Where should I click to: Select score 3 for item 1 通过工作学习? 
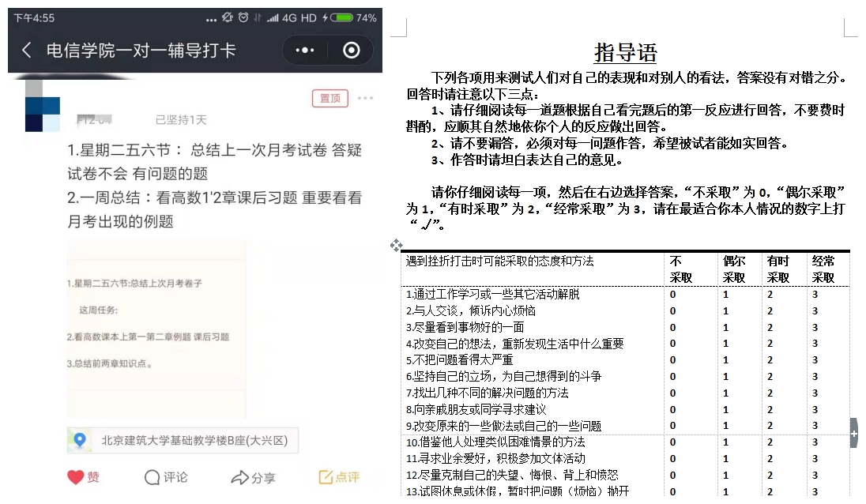coord(815,294)
